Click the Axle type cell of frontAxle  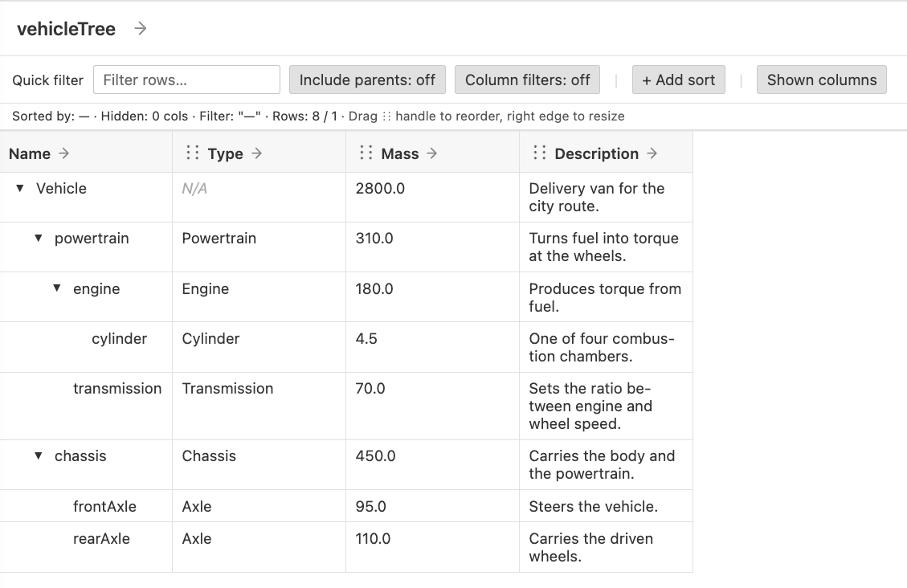click(197, 507)
